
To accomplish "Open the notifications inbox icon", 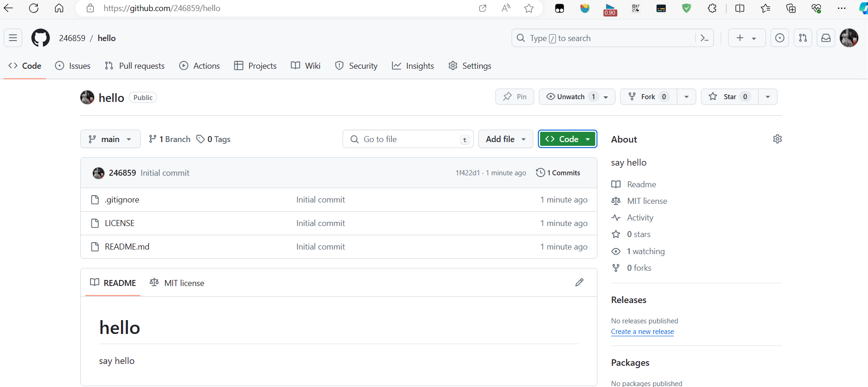I will pyautogui.click(x=826, y=38).
